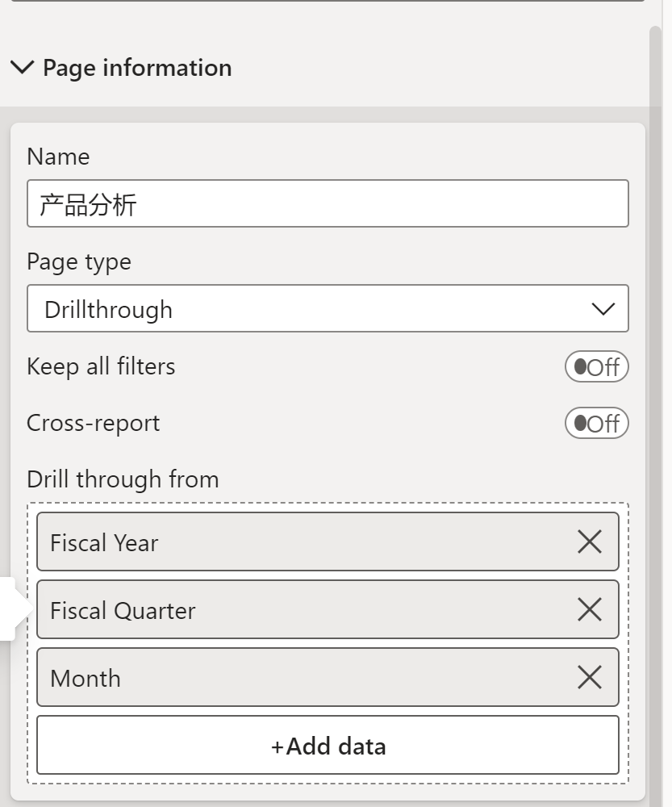Delete the Month field using X
The width and height of the screenshot is (672, 807).
point(590,678)
